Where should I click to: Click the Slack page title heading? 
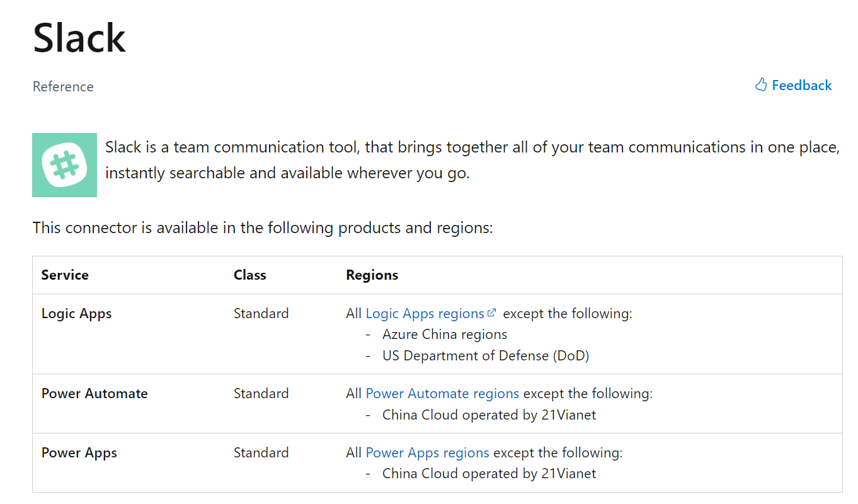[79, 38]
